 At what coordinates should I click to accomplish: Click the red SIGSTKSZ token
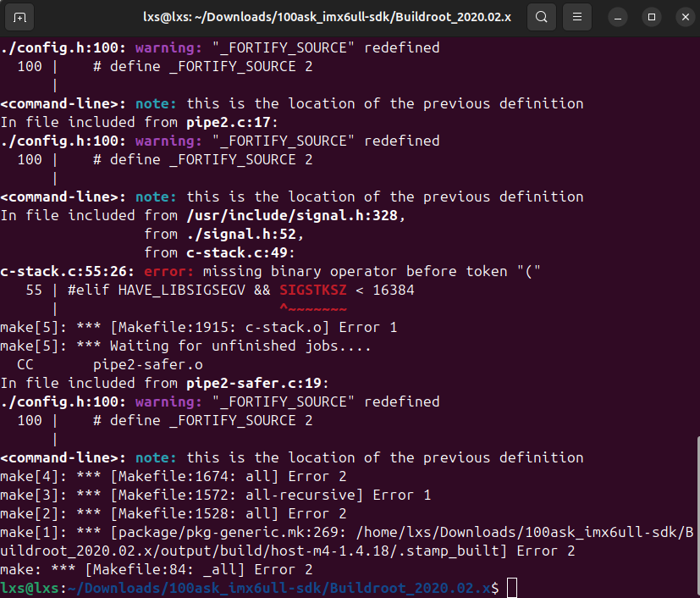pyautogui.click(x=313, y=290)
